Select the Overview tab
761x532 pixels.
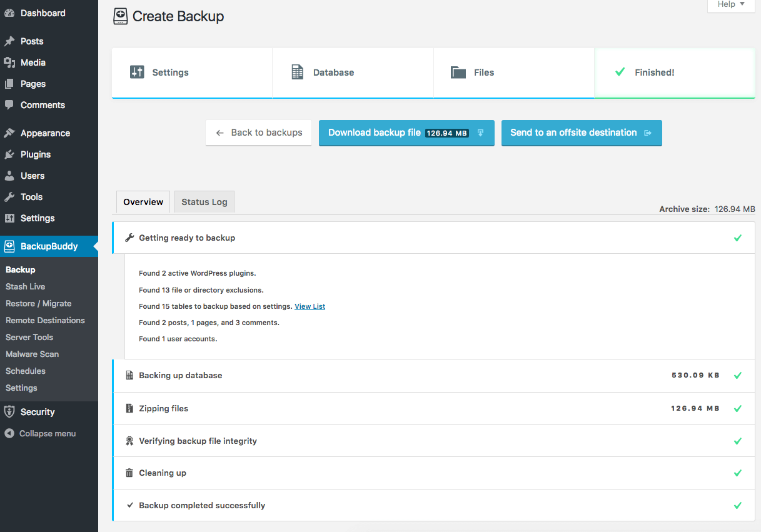[143, 202]
